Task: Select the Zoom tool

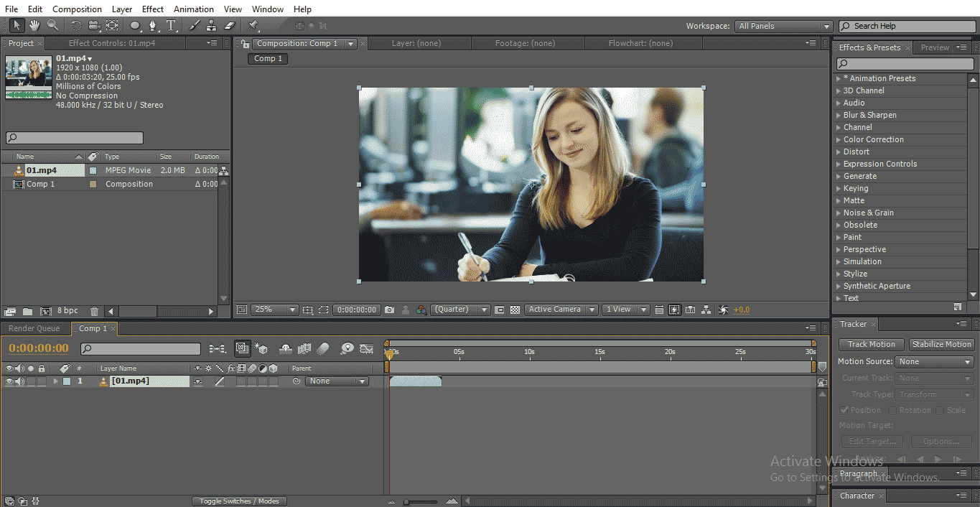Action: click(52, 25)
